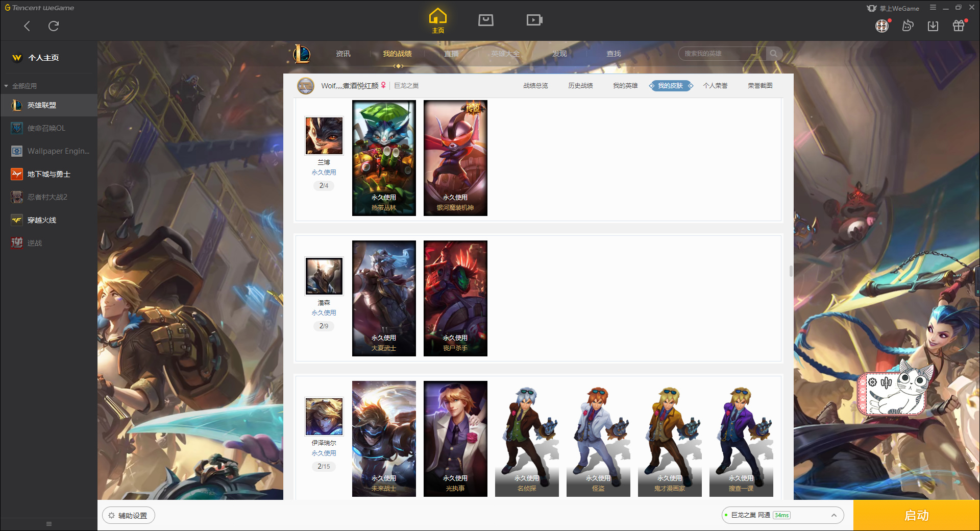Click the 兰博 champion portrait
The width and height of the screenshot is (980, 531).
click(324, 135)
